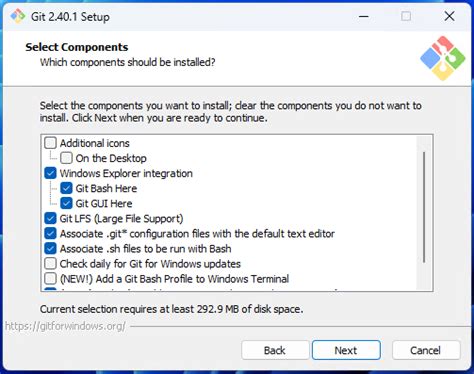
Task: Go to the previous step with Back
Action: pyautogui.click(x=275, y=350)
